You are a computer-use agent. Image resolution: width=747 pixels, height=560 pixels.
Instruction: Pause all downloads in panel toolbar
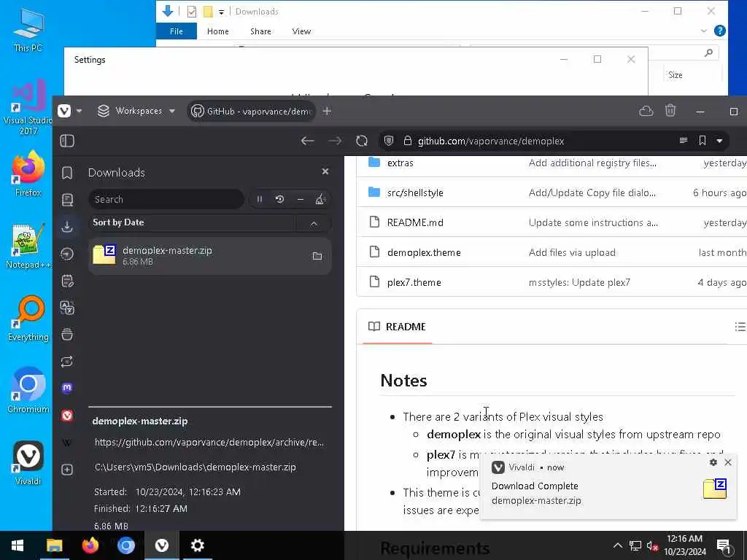pyautogui.click(x=260, y=199)
